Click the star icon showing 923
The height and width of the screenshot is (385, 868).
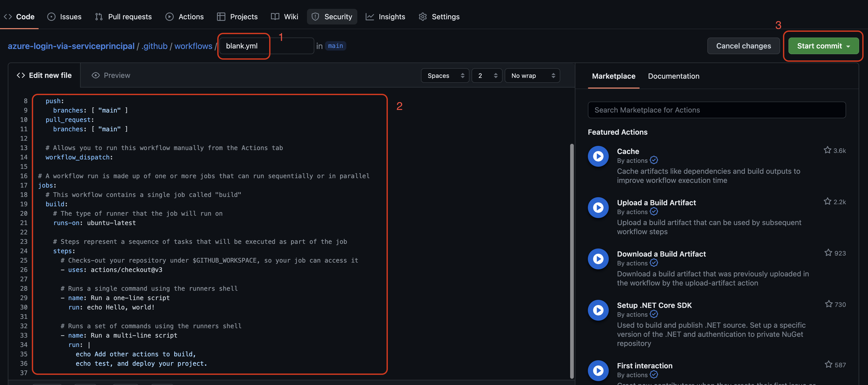point(828,253)
